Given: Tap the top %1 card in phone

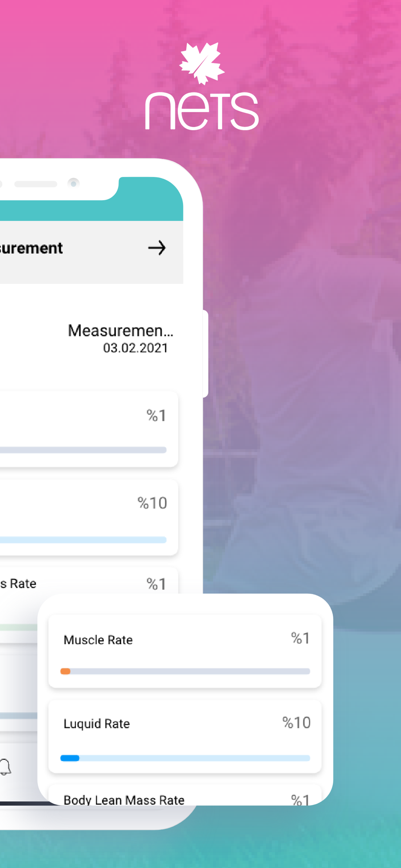Looking at the screenshot, I should pyautogui.click(x=89, y=429).
